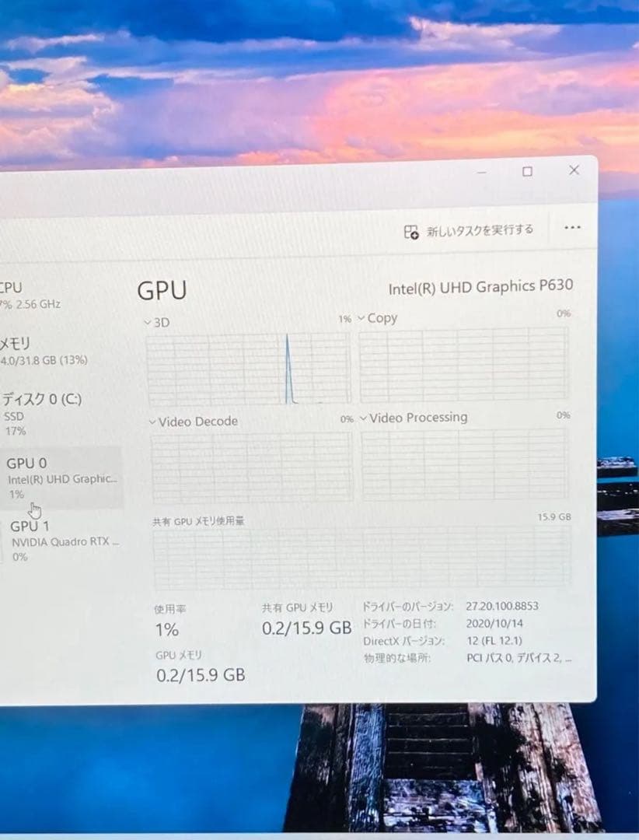This screenshot has height=840, width=639.
Task: Click the Intel(R) UHD Graphics P630 header
Action: [x=481, y=286]
